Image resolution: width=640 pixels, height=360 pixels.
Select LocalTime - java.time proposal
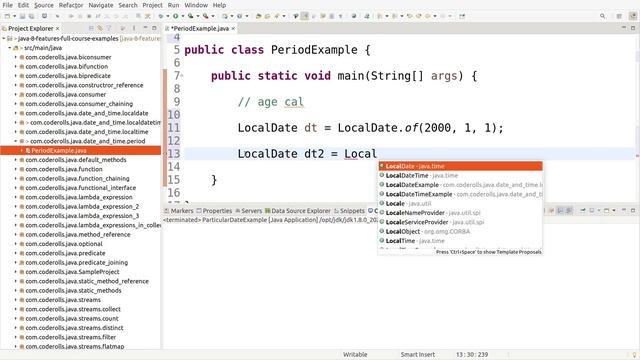point(460,241)
